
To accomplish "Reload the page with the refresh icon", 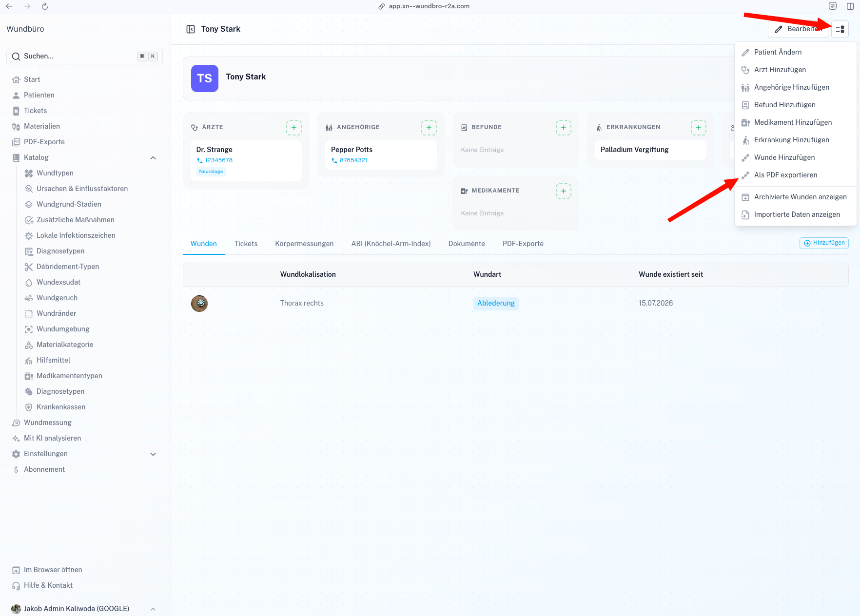I will click(45, 6).
